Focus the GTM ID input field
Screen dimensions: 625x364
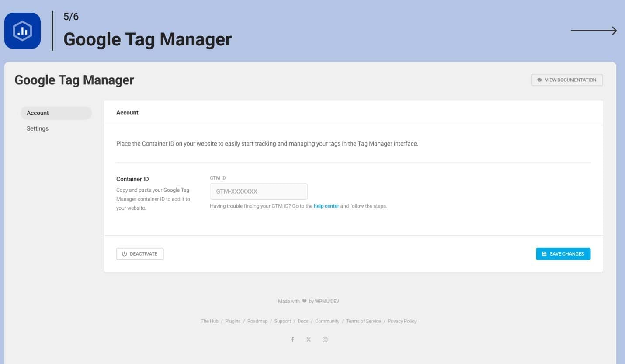(x=258, y=191)
